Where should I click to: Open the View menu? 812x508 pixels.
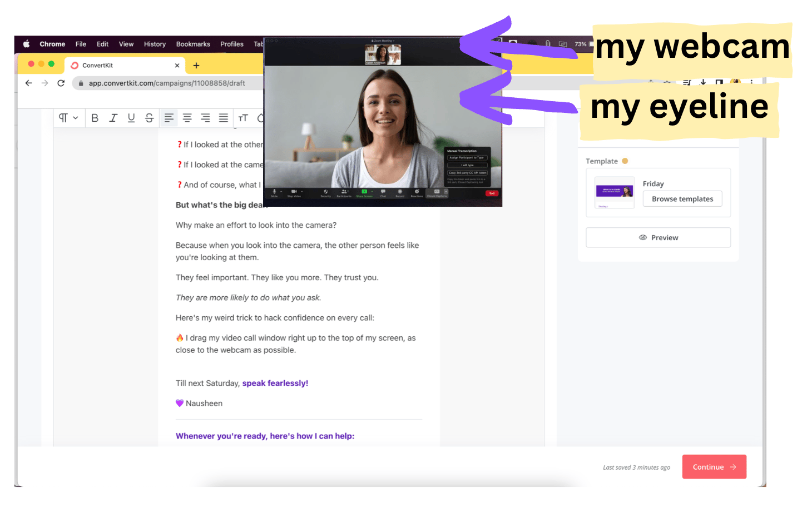tap(126, 44)
